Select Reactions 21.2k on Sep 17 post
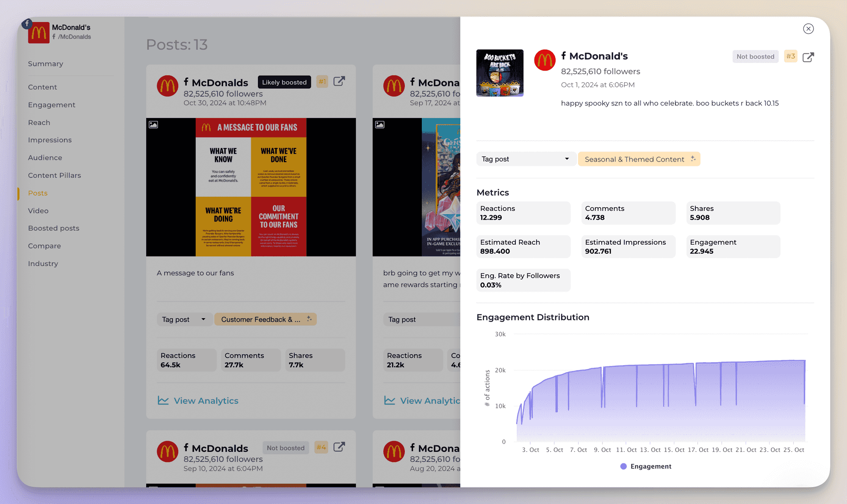847x504 pixels. point(413,360)
